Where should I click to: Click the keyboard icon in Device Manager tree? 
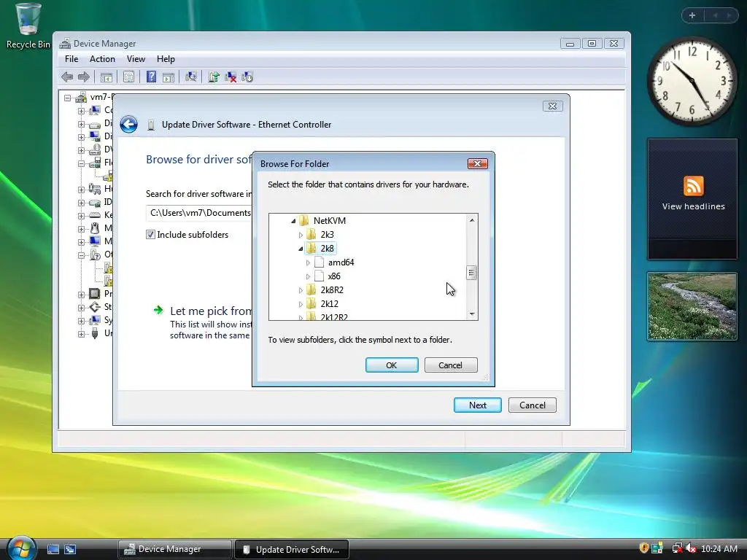pyautogui.click(x=95, y=215)
